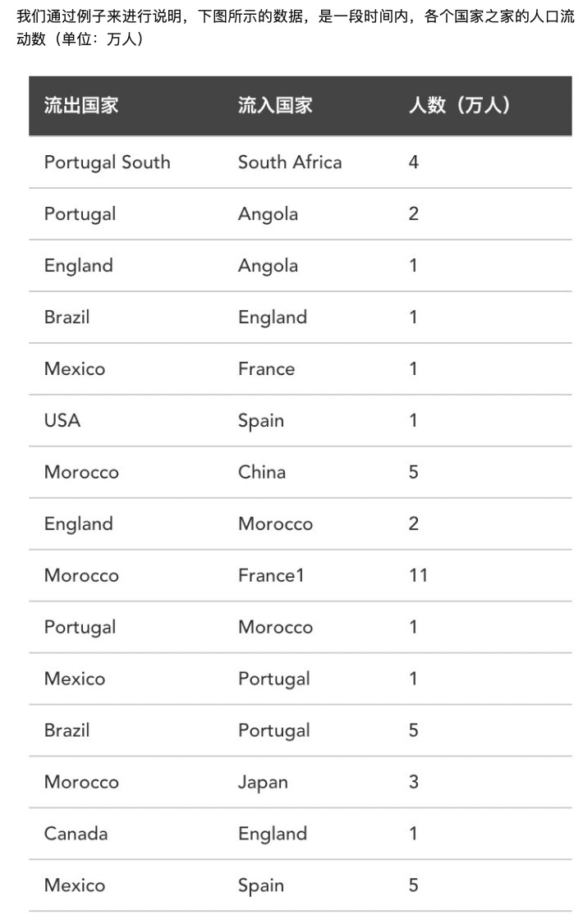Select the 人数（万人） column header
The image size is (583, 924).
pyautogui.click(x=460, y=106)
